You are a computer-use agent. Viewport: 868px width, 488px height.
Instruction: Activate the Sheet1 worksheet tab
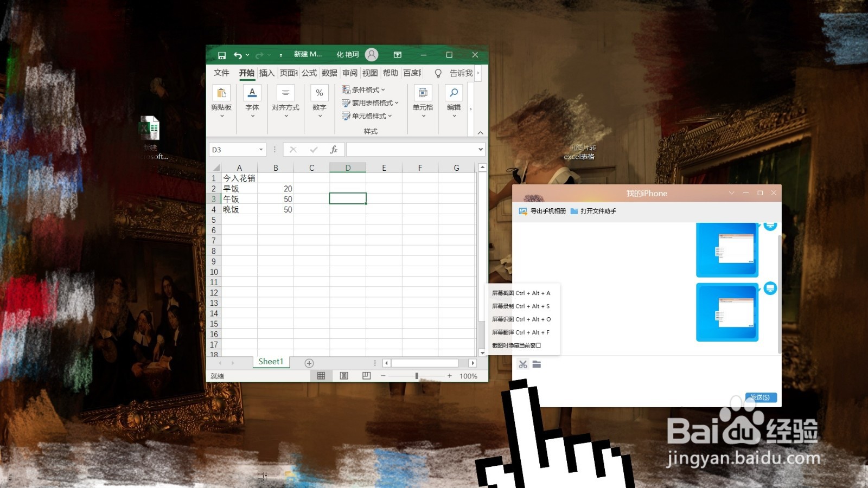(x=271, y=362)
